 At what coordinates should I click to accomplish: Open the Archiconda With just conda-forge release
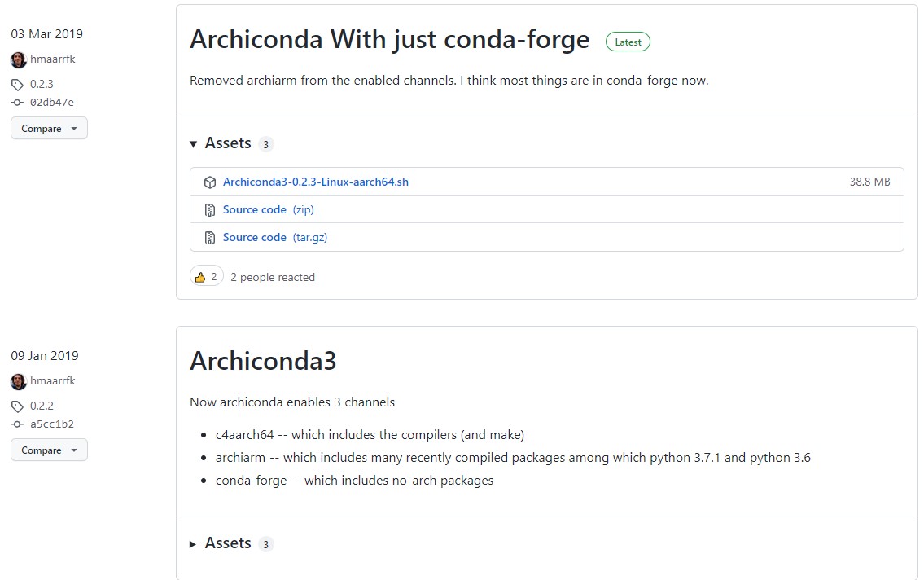(x=389, y=39)
